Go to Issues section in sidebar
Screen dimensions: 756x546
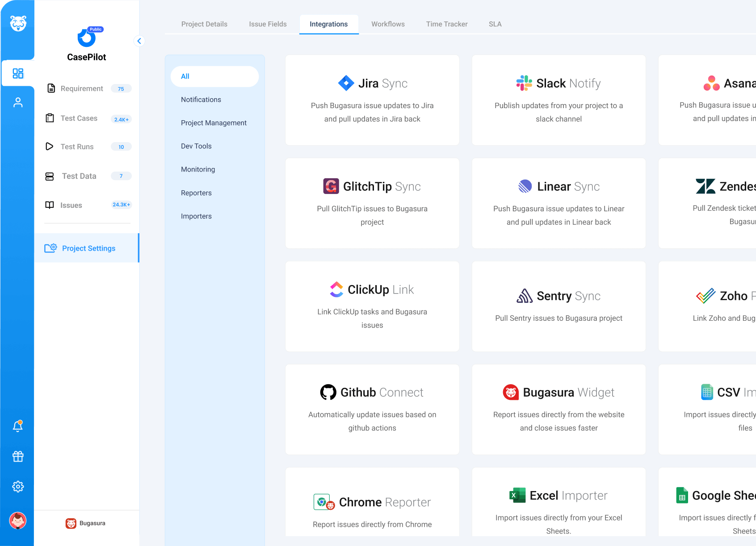click(71, 206)
